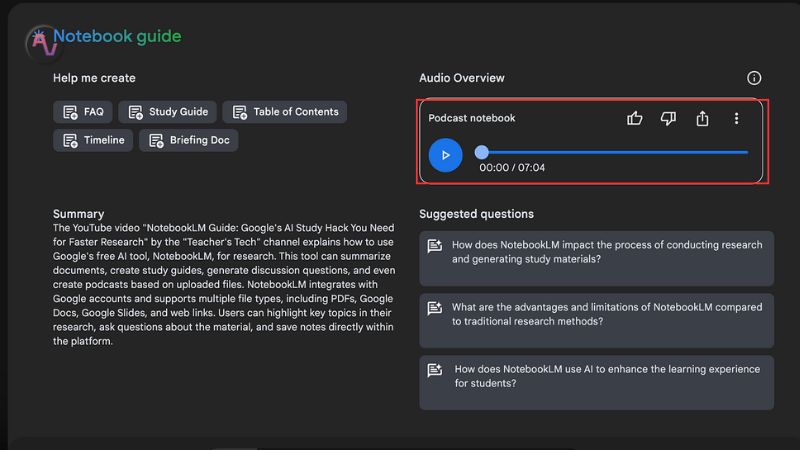Click the Suggested questions heading
Screen dimensions: 800x450
click(x=477, y=214)
